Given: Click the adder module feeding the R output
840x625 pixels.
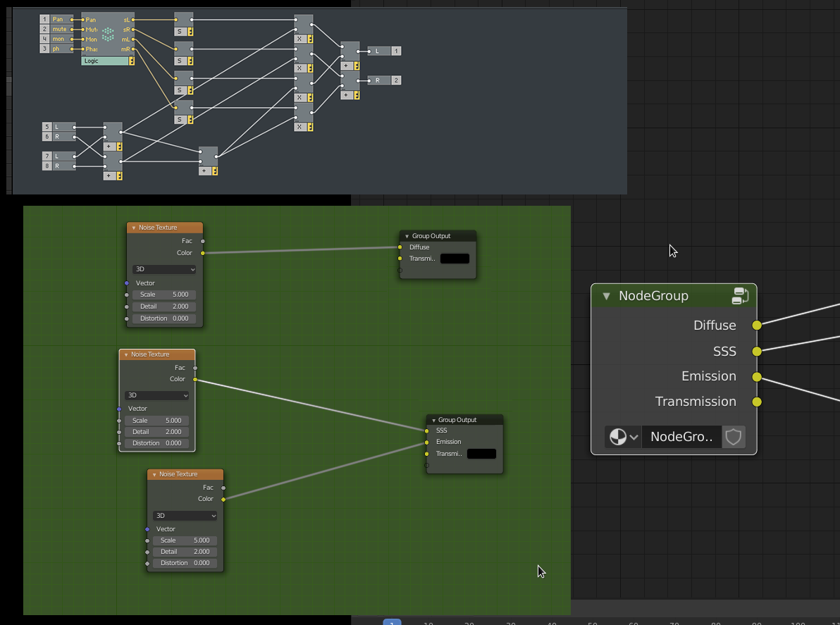Looking at the screenshot, I should [350, 85].
